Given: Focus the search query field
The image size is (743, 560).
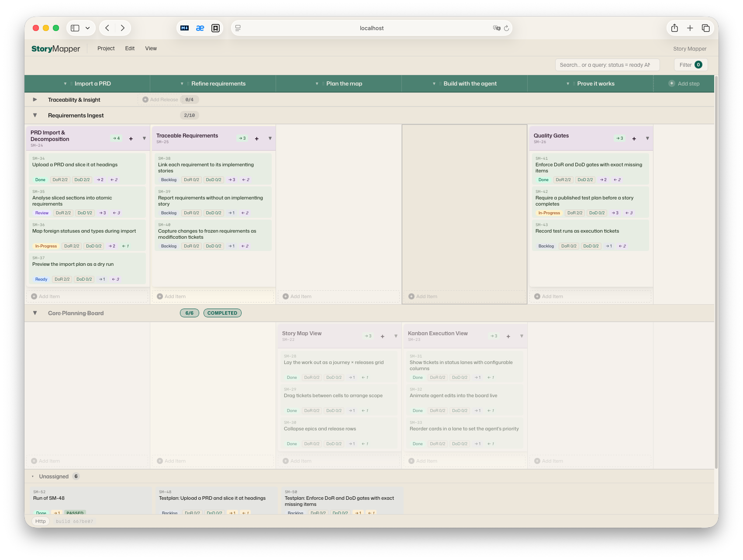Looking at the screenshot, I should (607, 65).
